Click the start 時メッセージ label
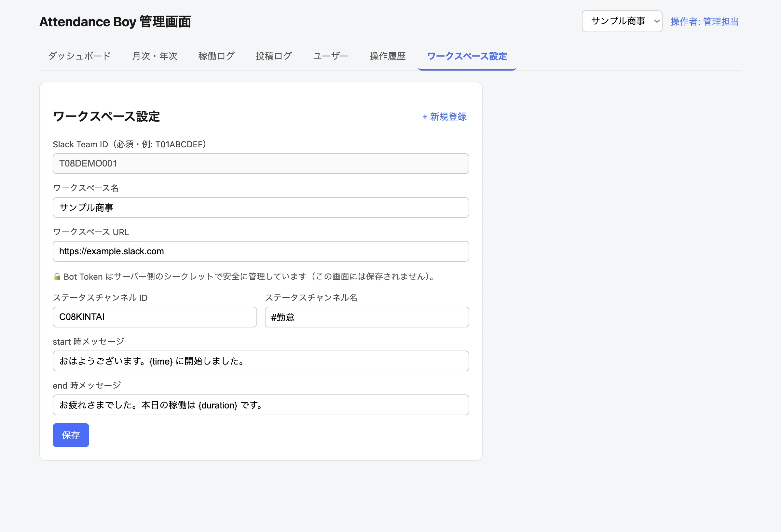The width and height of the screenshot is (781, 532). [x=89, y=341]
